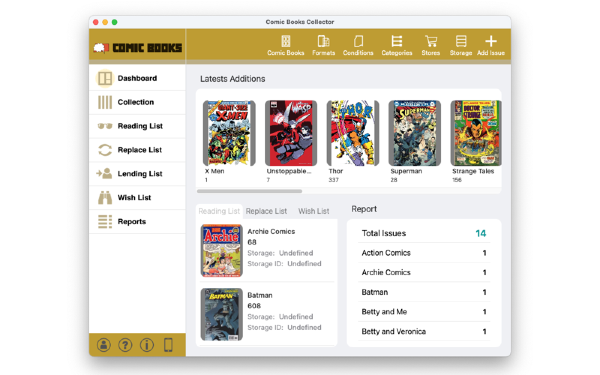Click the help question mark icon
The width and height of the screenshot is (600, 375).
coord(125,345)
